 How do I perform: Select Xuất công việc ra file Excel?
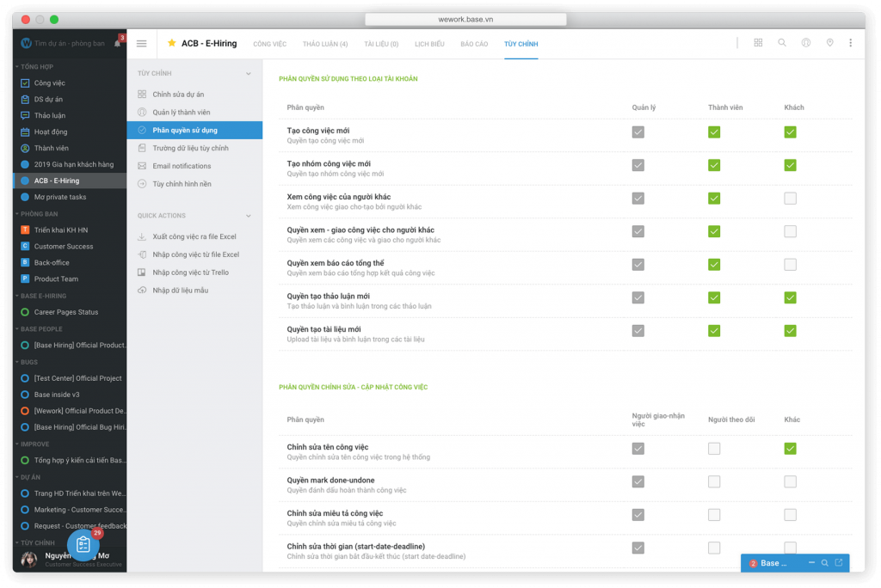pos(194,236)
